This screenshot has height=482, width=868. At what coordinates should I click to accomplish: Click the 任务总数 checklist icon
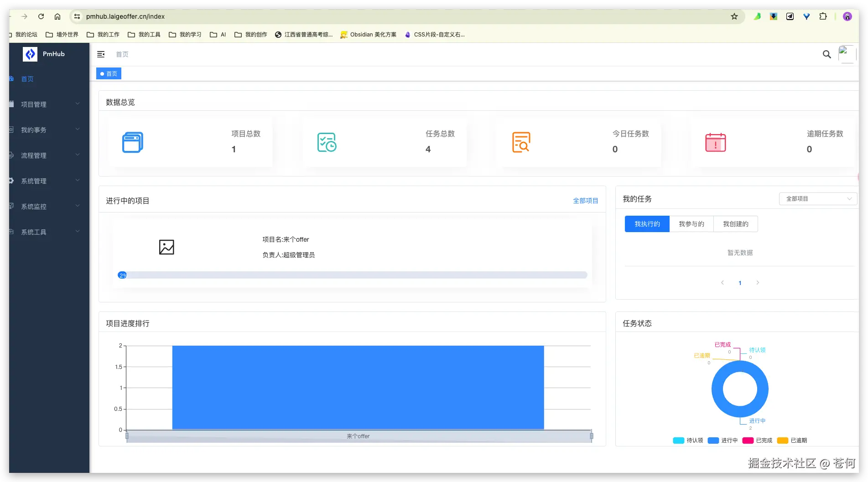coord(327,142)
